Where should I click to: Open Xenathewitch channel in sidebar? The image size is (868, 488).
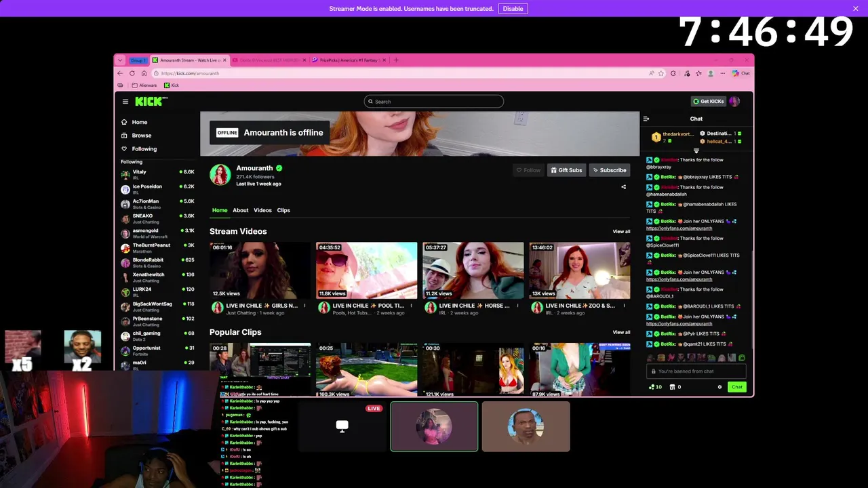pyautogui.click(x=157, y=277)
